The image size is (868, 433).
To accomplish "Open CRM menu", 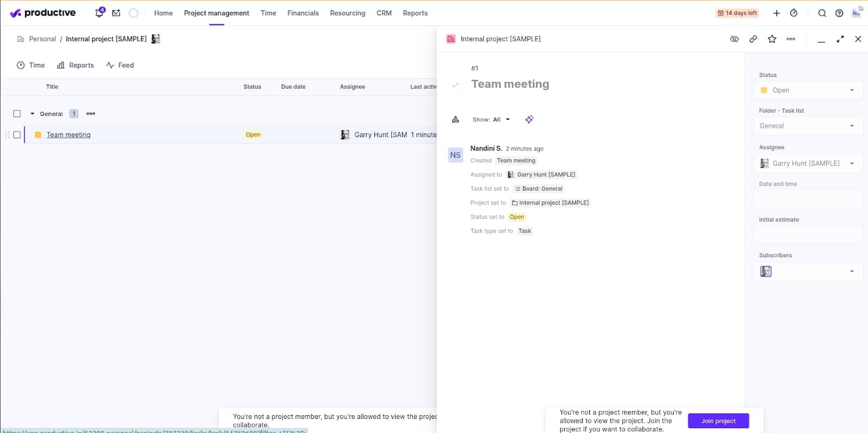I will [x=384, y=13].
